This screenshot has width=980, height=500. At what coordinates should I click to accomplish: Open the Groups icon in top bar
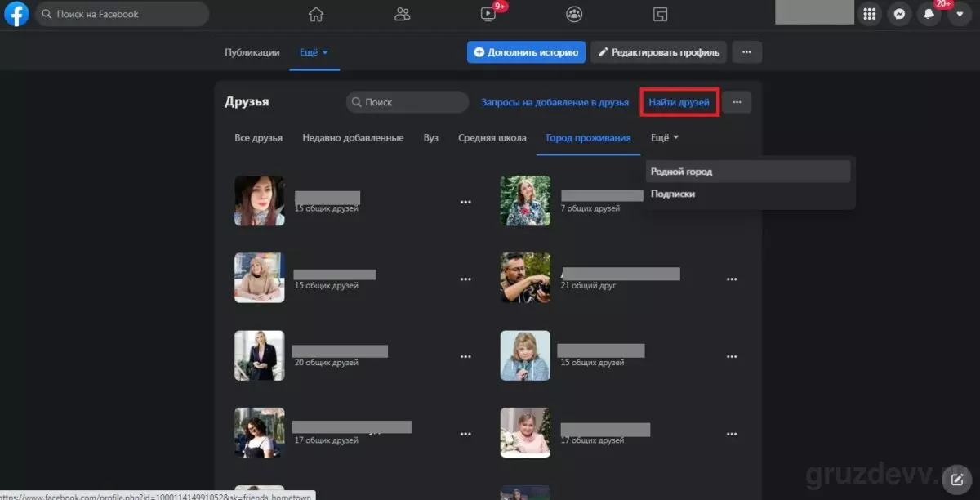pos(574,14)
